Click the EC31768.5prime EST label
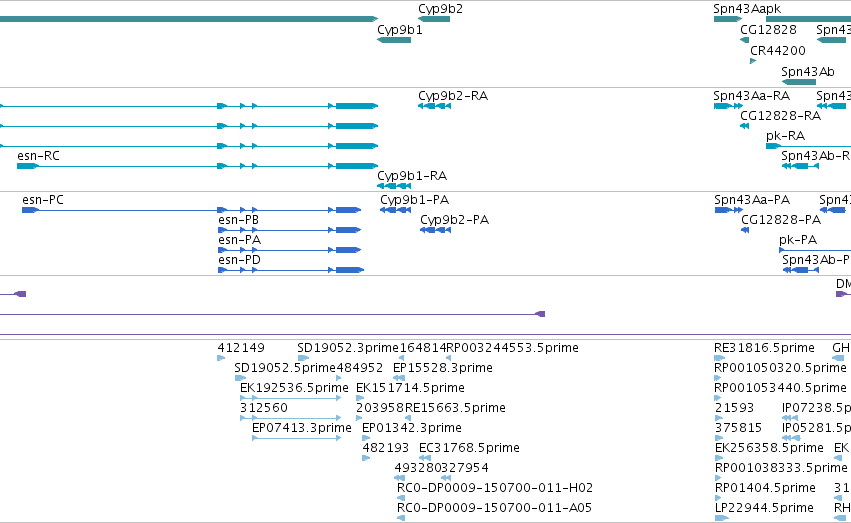 pos(469,448)
